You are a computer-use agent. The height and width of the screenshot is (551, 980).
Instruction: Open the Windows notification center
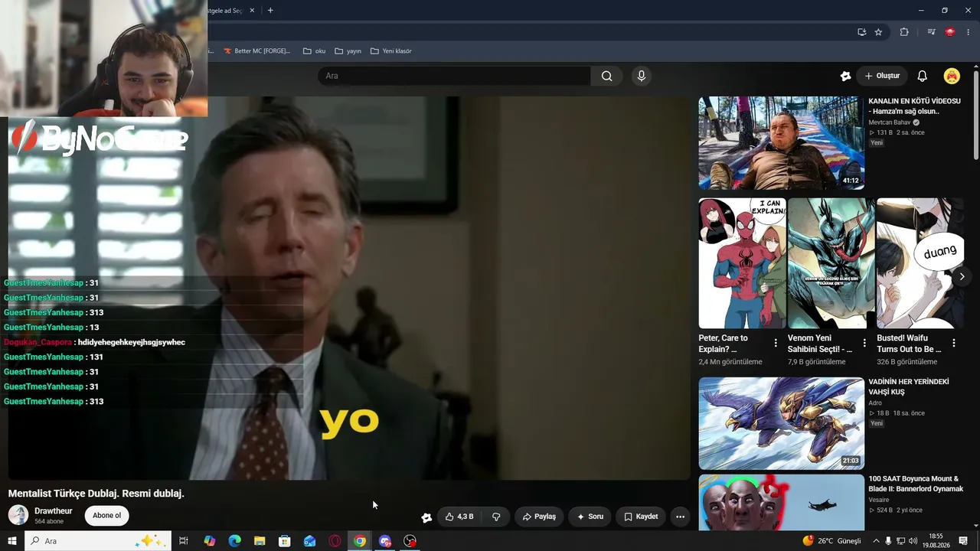pyautogui.click(x=963, y=541)
